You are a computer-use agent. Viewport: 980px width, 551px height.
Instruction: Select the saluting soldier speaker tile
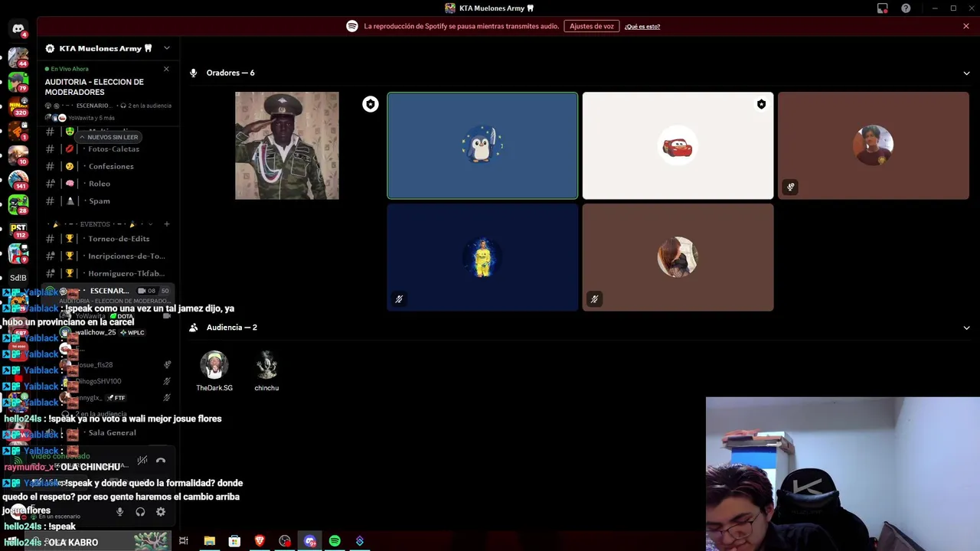pos(287,145)
